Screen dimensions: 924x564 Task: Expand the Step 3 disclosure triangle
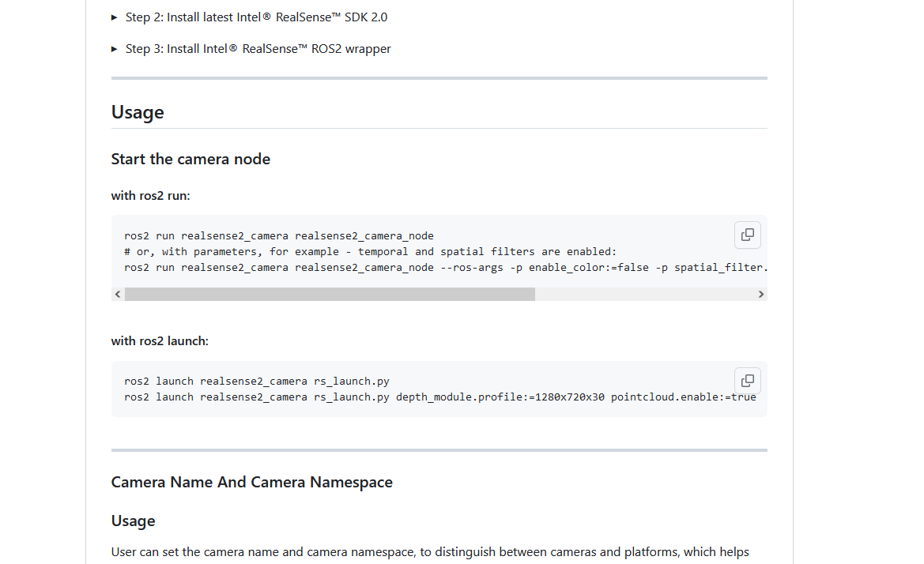[115, 49]
